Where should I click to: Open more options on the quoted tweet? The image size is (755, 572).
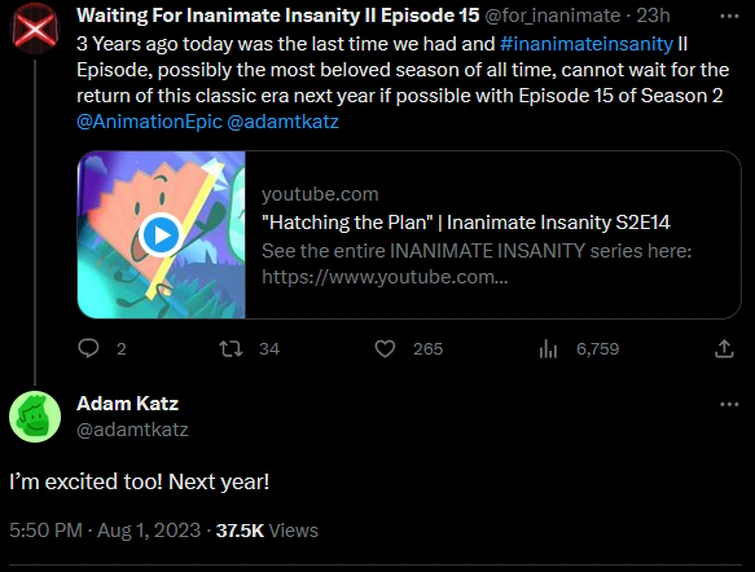729,16
